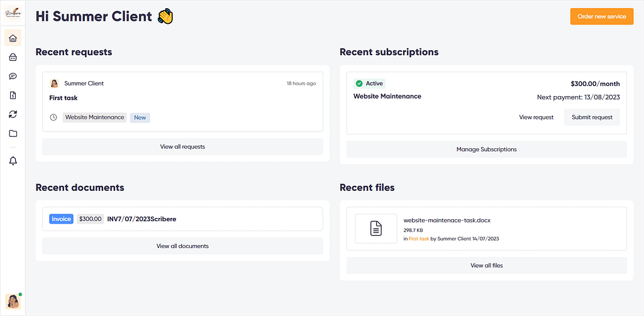This screenshot has width=644, height=316.
Task: Click the Next payment: 13/08/2023 text
Action: point(579,97)
